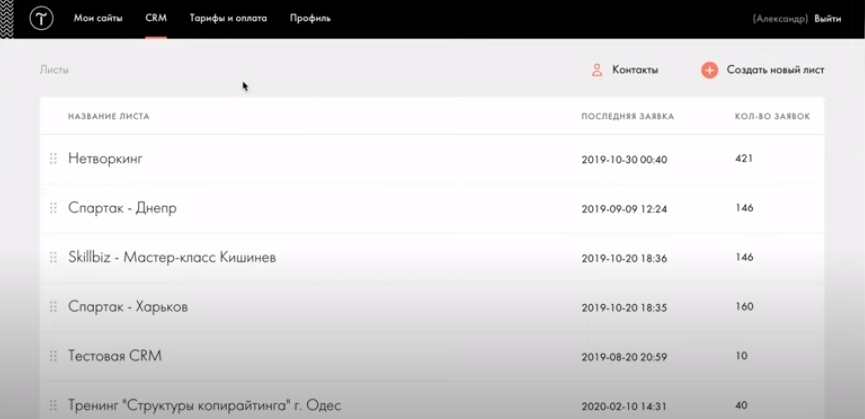Click Создать новый лист button
This screenshot has width=865, height=419.
[776, 70]
